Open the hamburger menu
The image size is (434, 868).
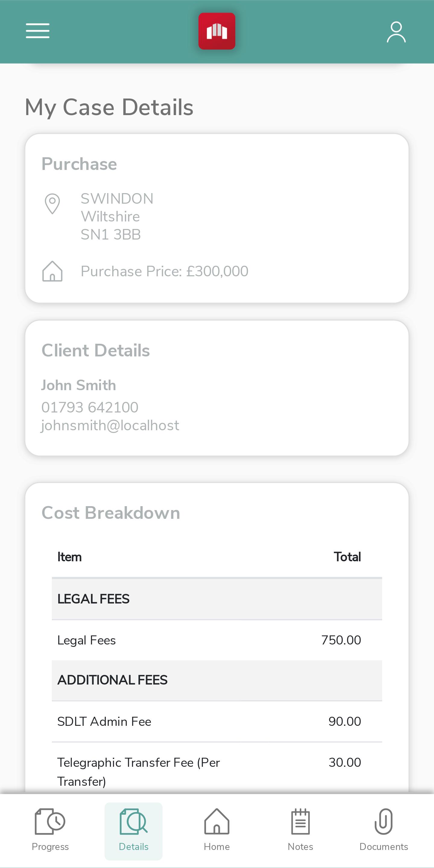[37, 31]
